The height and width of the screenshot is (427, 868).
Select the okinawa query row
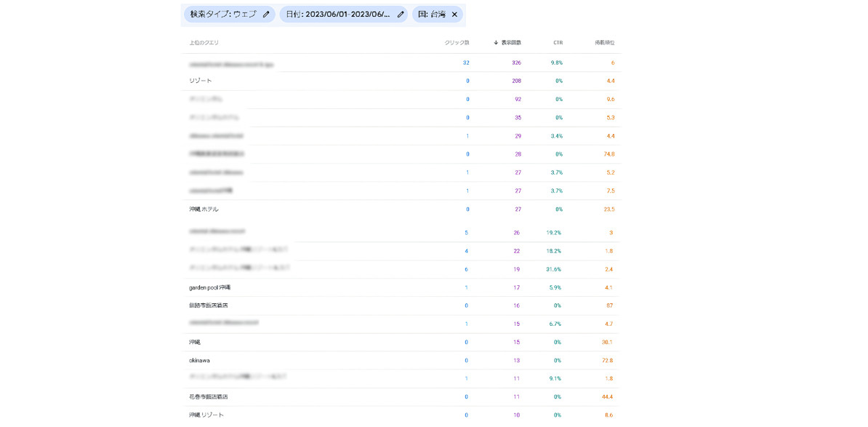(199, 361)
